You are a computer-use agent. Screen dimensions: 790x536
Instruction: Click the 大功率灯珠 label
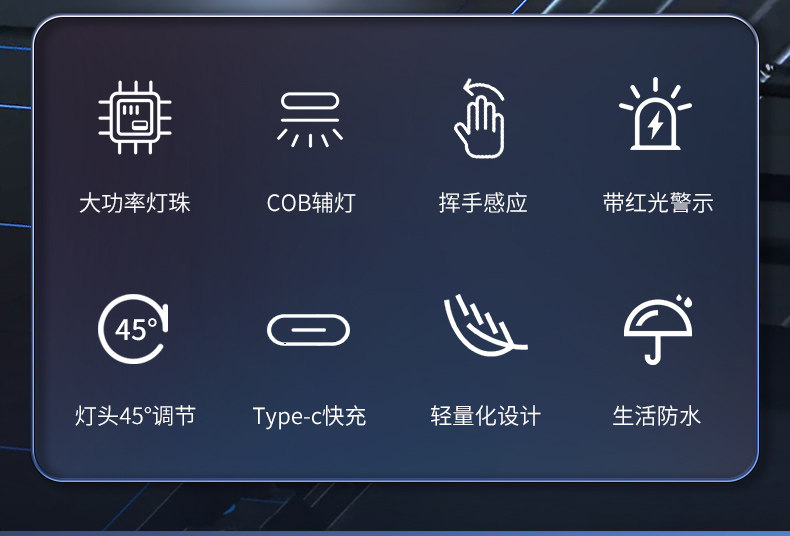(135, 203)
